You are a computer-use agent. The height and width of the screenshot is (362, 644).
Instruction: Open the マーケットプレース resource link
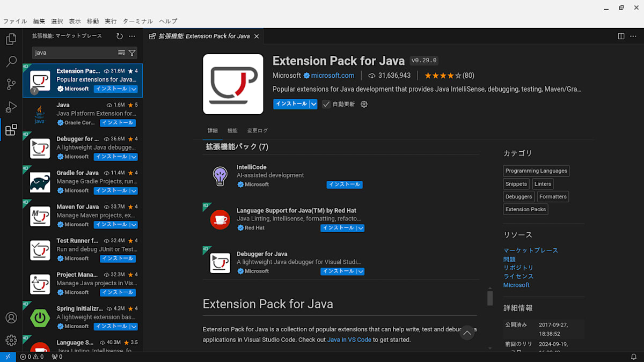pos(531,250)
